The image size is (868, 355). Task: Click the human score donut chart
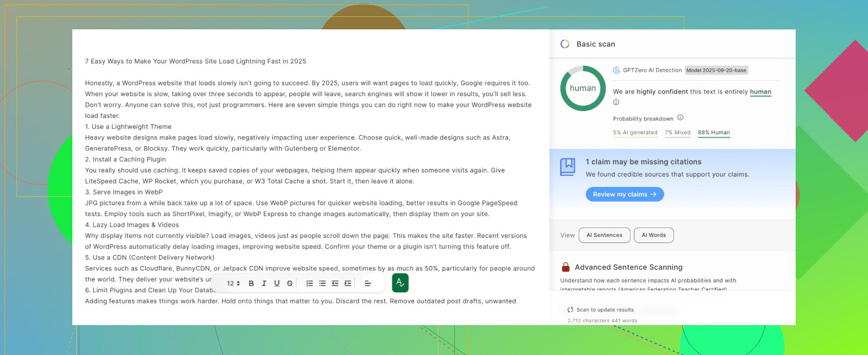[x=583, y=89]
